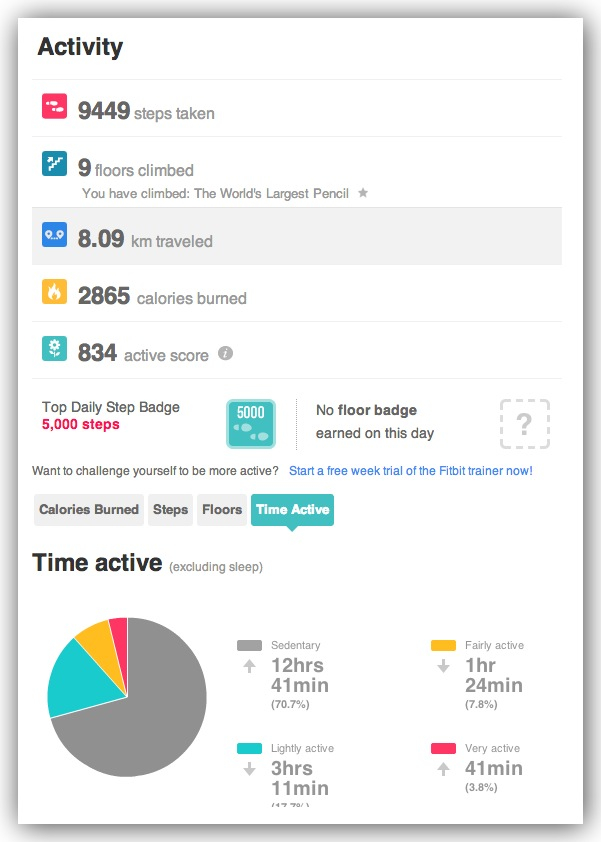The height and width of the screenshot is (842, 601).
Task: Click the gray Sedentary legend swatch
Action: [249, 646]
